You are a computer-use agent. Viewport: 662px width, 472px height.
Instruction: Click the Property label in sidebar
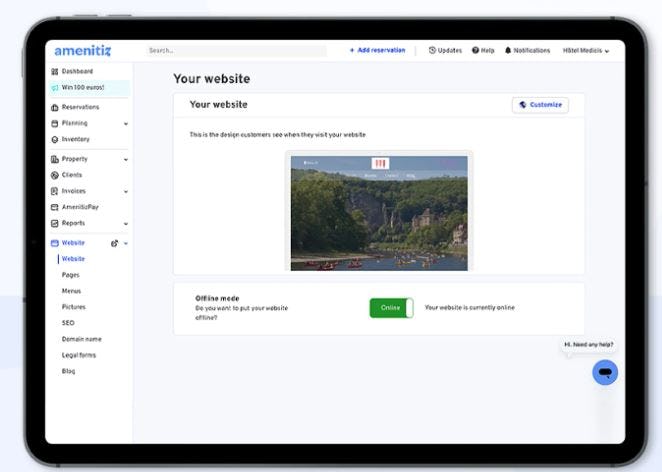[x=74, y=159]
